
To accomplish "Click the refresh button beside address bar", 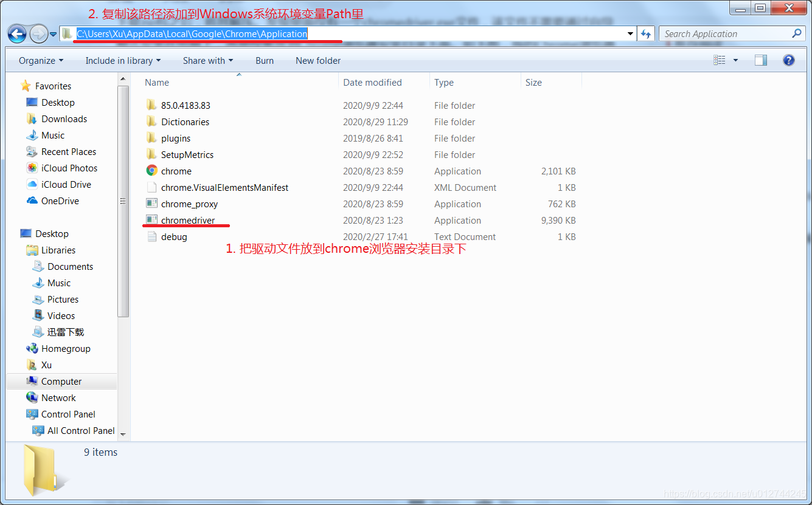I will (x=645, y=34).
